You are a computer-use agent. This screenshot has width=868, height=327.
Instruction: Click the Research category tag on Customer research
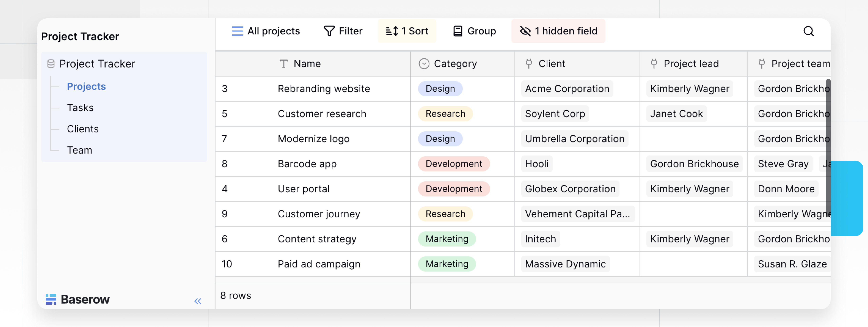click(445, 114)
